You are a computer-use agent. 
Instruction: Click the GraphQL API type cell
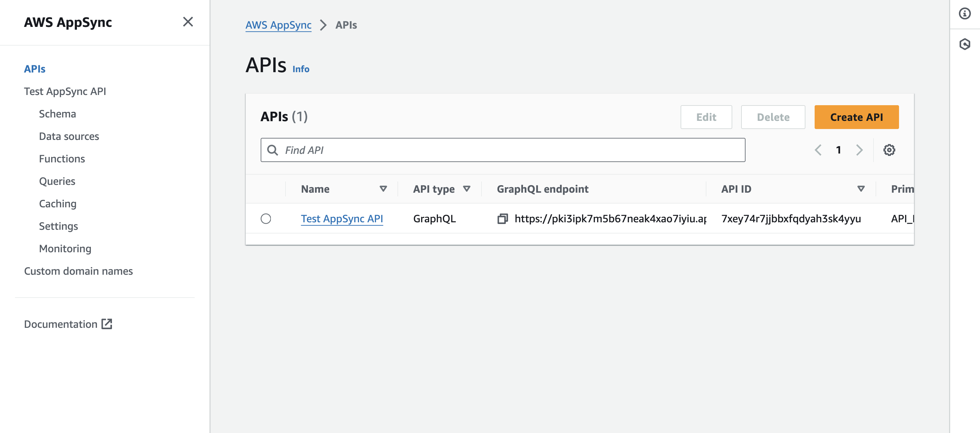435,219
